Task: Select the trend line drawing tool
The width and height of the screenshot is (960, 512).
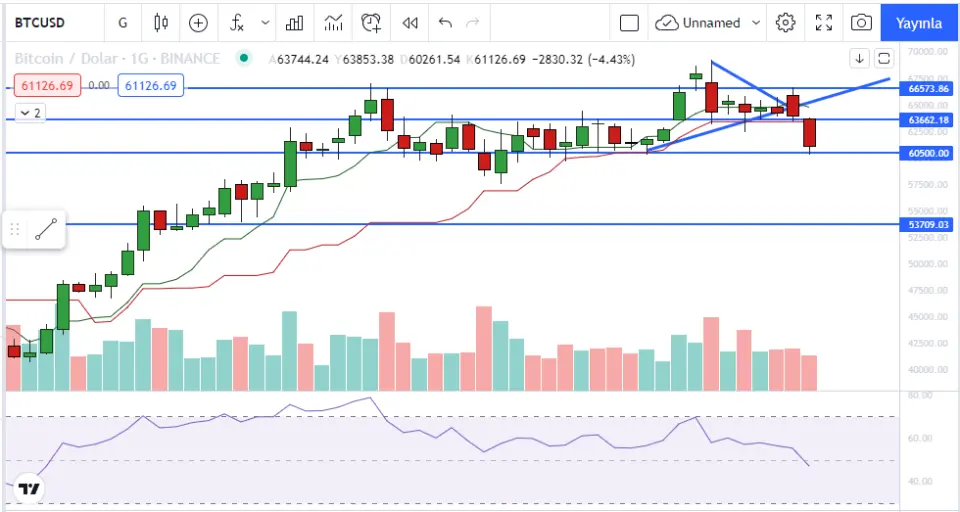Action: [x=45, y=229]
